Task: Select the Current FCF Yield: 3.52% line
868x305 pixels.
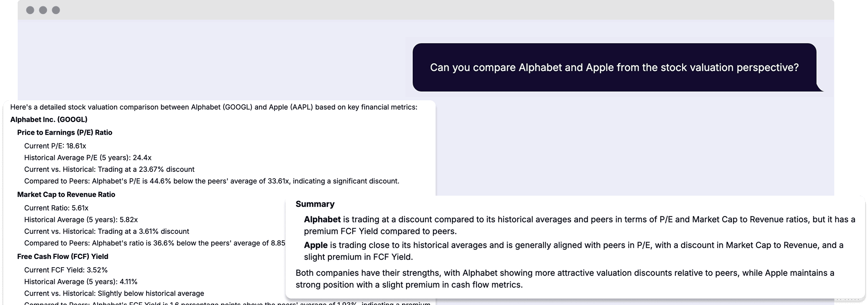Action: tap(66, 270)
